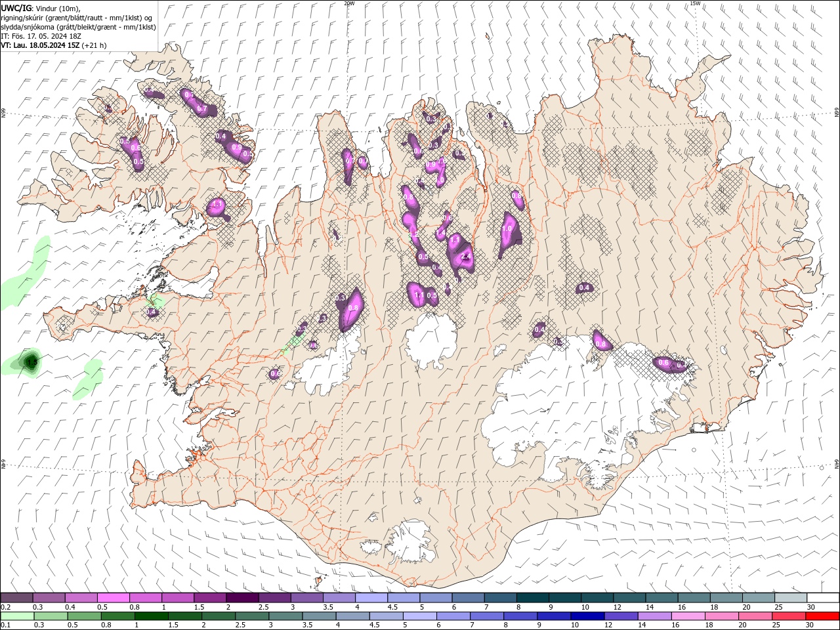Click the medium blue 8–9 swatch, bottom rain legend

tap(520, 616)
